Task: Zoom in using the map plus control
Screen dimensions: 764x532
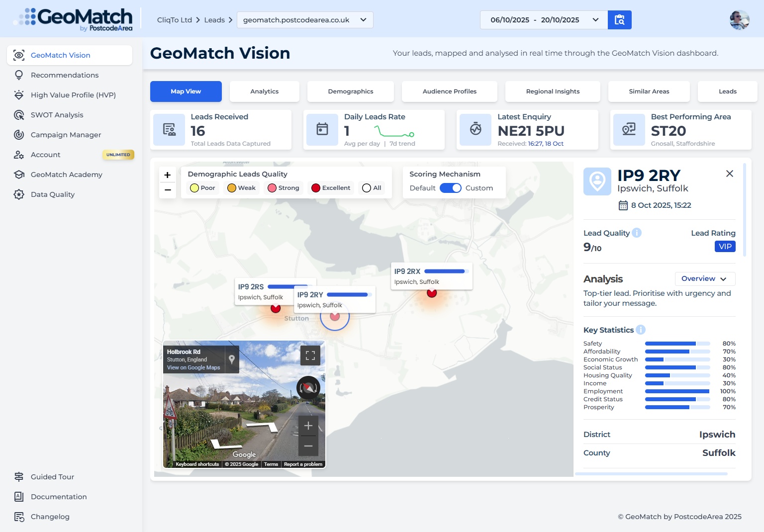Action: (167, 175)
